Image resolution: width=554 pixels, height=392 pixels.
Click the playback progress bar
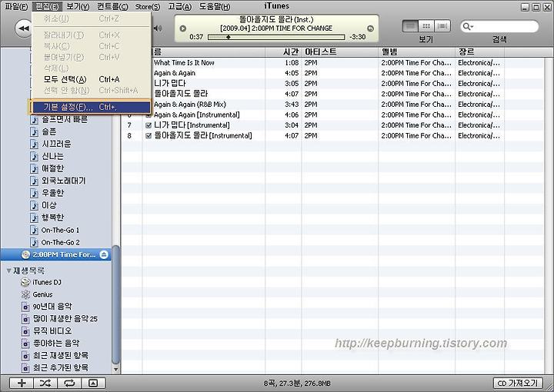(276, 37)
